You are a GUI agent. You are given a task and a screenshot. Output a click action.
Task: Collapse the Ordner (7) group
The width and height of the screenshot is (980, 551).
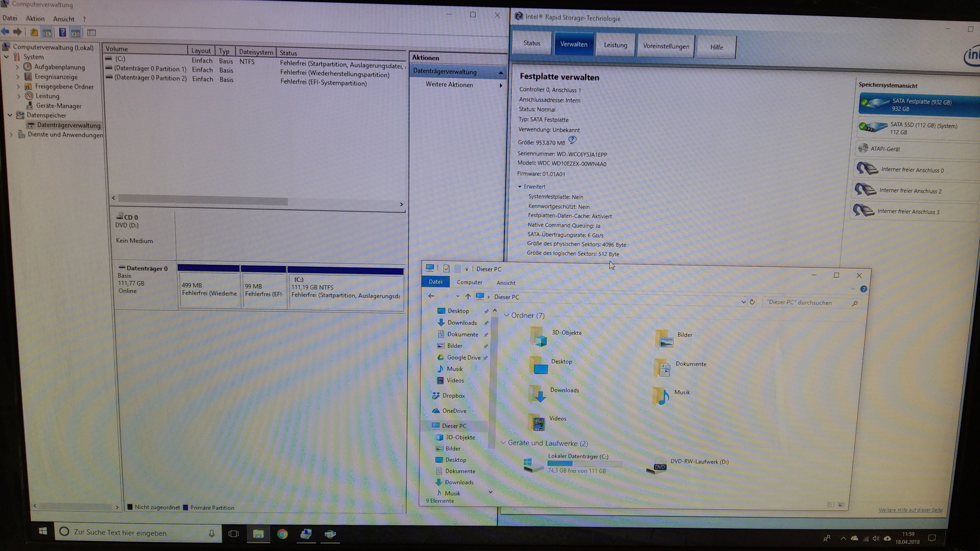pyautogui.click(x=506, y=315)
